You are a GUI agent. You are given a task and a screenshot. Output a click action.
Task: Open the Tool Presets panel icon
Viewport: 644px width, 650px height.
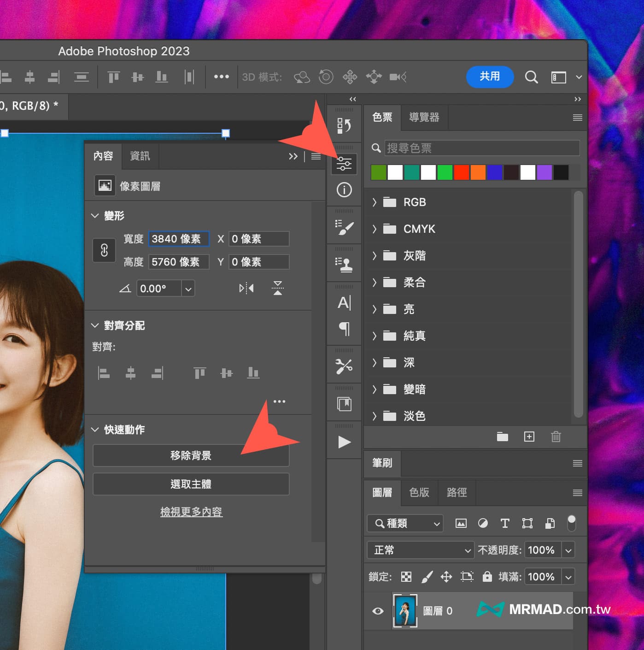[x=344, y=366]
